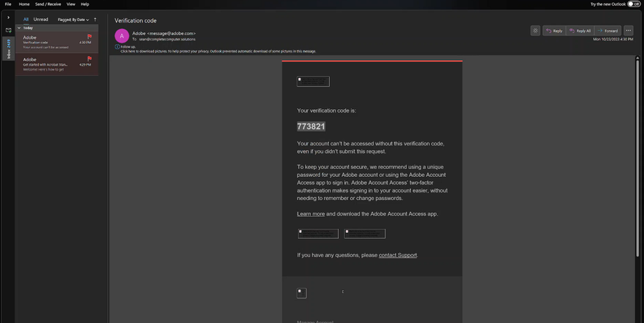Image resolution: width=644 pixels, height=323 pixels.
Task: Click the Verification code subject heading
Action: (136, 20)
